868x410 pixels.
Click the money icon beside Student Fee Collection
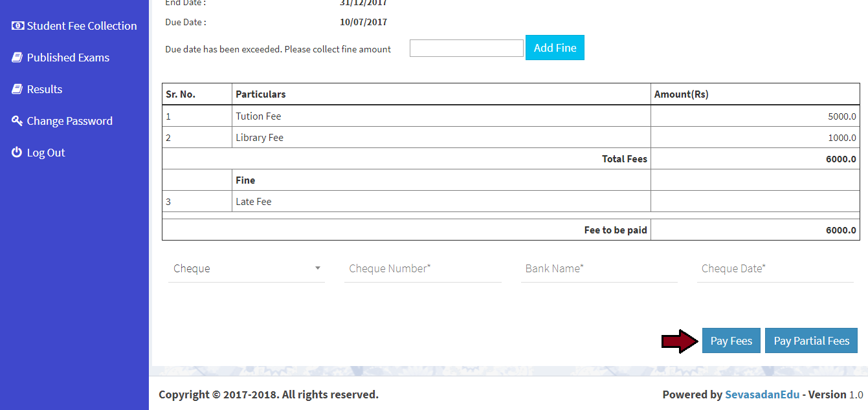tap(17, 26)
